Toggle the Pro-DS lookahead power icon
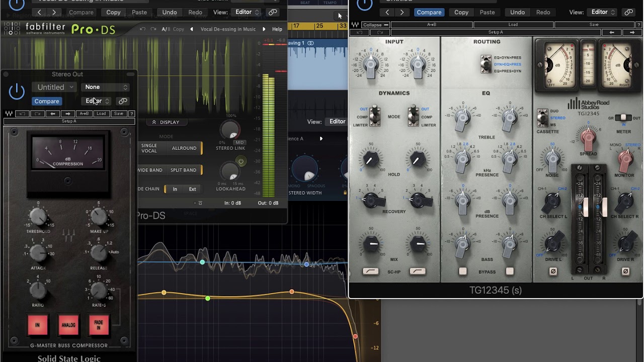Viewport: 644px width, 362px height. (241, 162)
